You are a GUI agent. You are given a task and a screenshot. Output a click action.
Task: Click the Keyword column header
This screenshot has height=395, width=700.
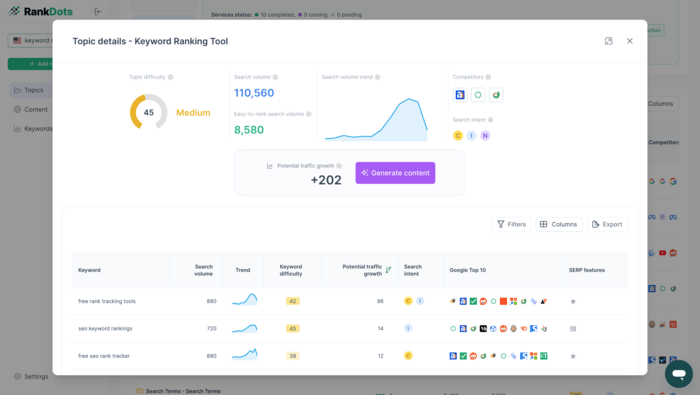(x=89, y=270)
